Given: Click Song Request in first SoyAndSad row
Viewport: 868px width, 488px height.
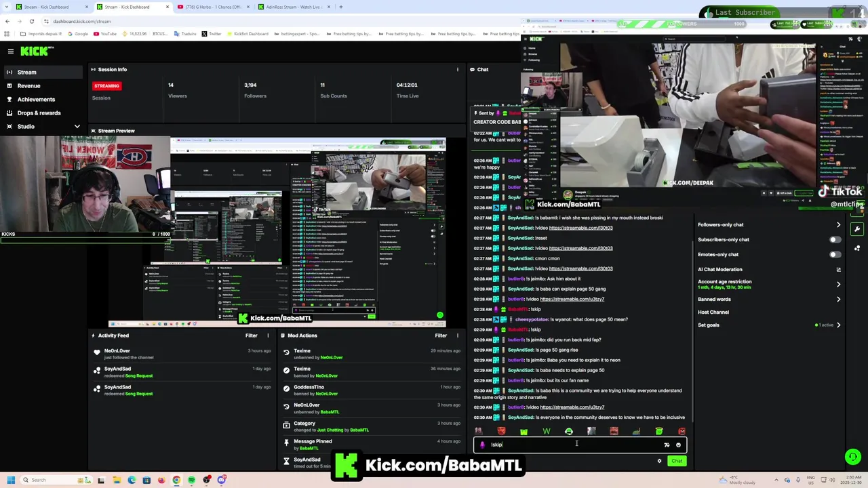Looking at the screenshot, I should tap(138, 375).
